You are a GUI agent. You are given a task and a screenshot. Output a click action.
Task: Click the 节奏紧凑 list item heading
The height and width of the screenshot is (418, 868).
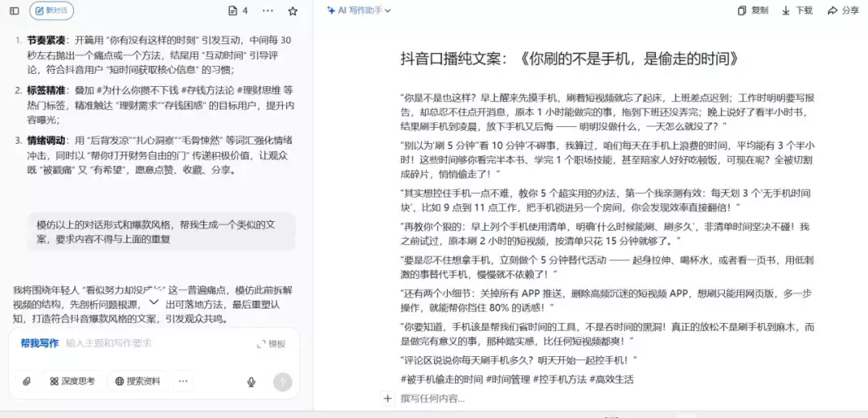pos(46,40)
